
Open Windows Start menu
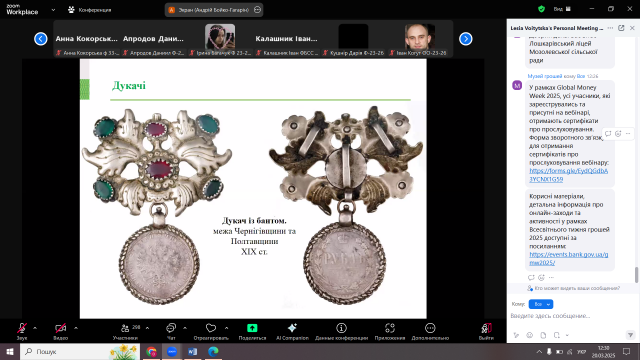[10, 351]
